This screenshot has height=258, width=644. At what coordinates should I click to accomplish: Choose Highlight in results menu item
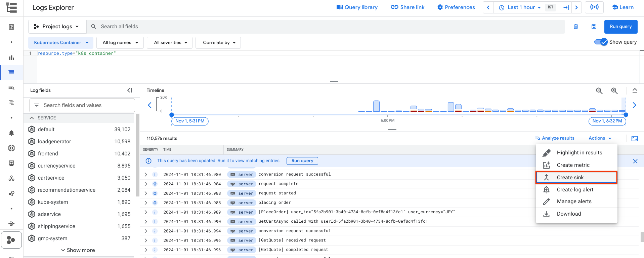pyautogui.click(x=576, y=153)
